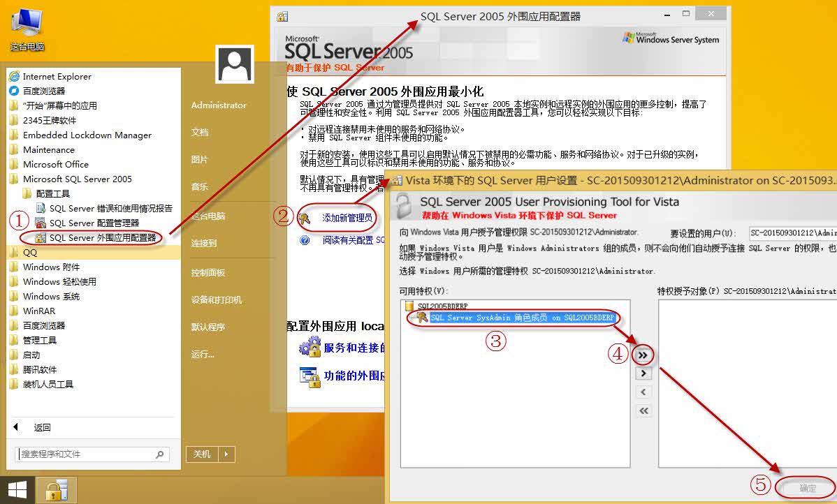
Task: Click the help question mark icon
Action: click(305, 241)
